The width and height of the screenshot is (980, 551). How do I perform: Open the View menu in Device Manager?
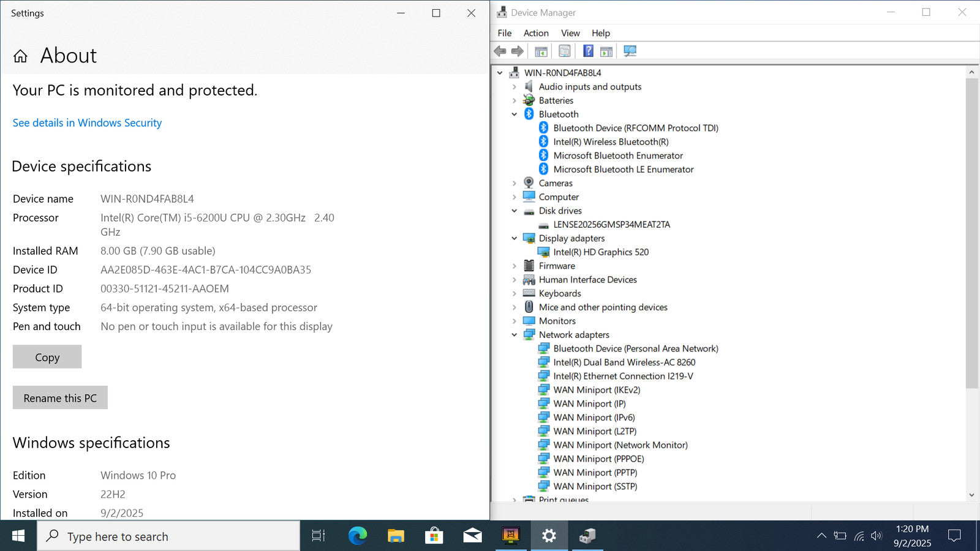point(570,33)
